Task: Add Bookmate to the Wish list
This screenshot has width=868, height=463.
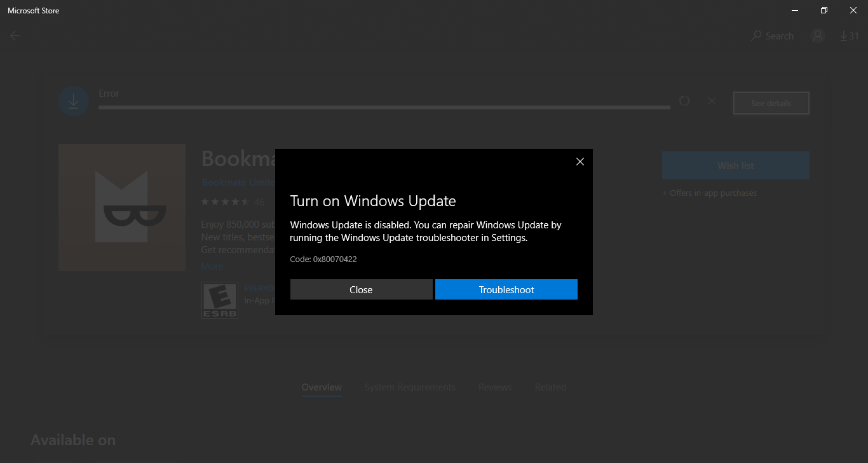Action: coord(735,165)
